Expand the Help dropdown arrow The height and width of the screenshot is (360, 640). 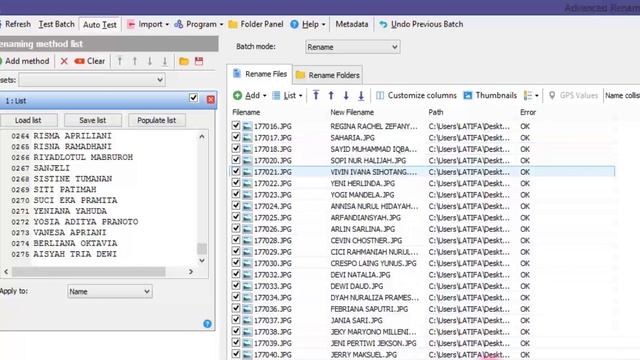323,25
